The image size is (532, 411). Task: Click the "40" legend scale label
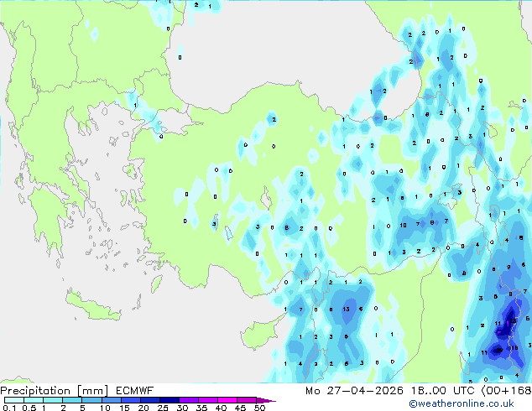pyautogui.click(x=221, y=408)
